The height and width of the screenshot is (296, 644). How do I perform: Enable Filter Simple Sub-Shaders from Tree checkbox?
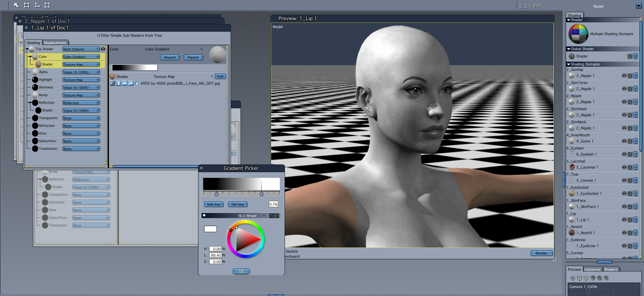click(98, 35)
